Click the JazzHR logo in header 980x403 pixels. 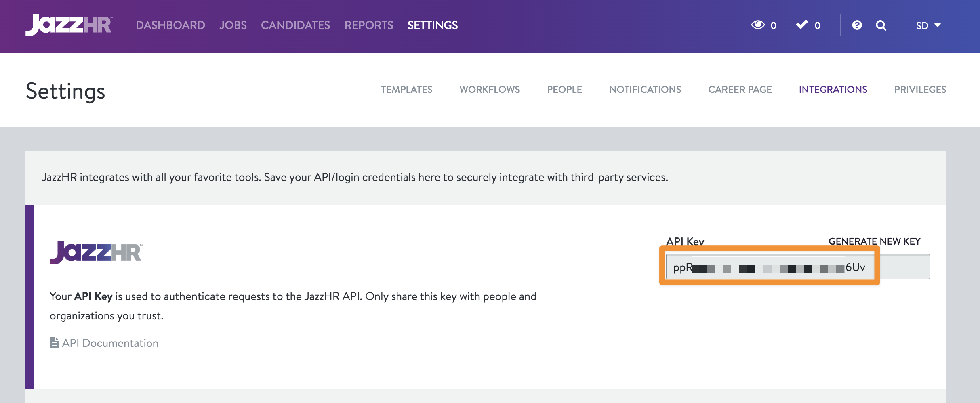[69, 25]
